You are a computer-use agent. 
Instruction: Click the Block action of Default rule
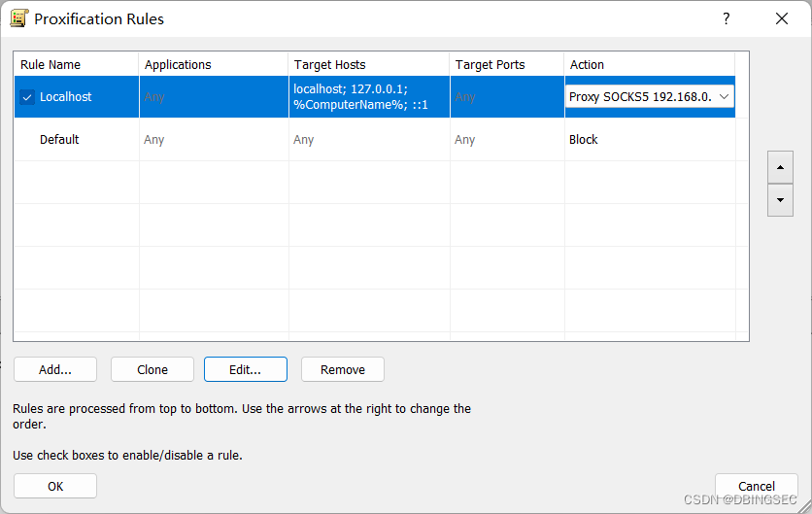[583, 139]
